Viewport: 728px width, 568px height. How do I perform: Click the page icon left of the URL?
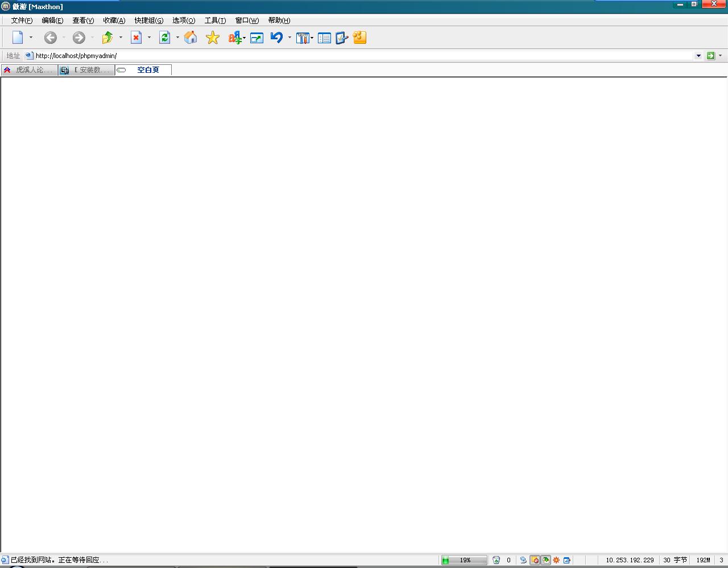pos(30,56)
